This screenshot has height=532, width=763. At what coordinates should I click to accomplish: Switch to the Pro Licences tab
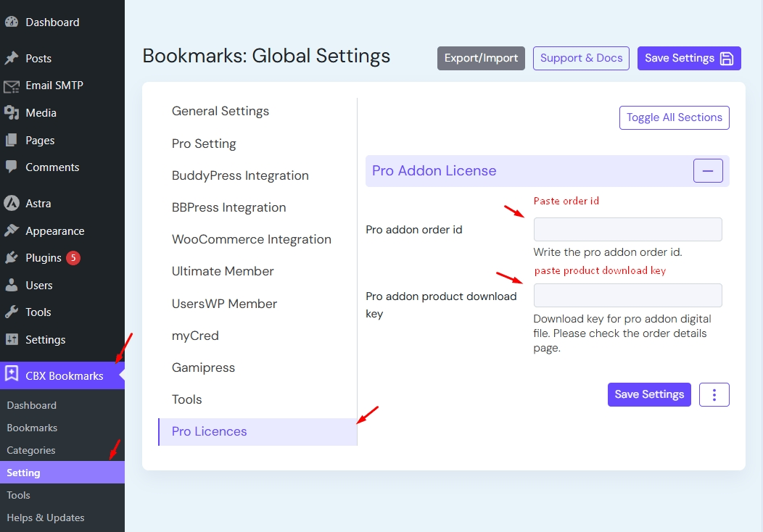[x=209, y=431]
